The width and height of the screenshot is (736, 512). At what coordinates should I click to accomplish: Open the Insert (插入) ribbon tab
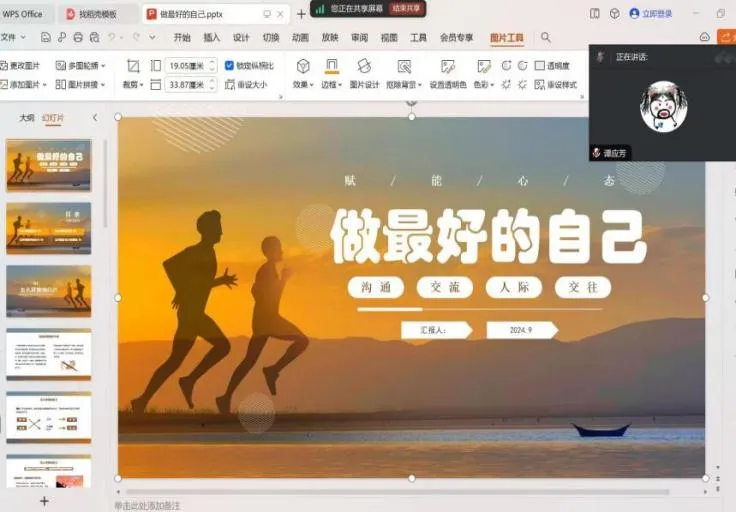pos(211,38)
